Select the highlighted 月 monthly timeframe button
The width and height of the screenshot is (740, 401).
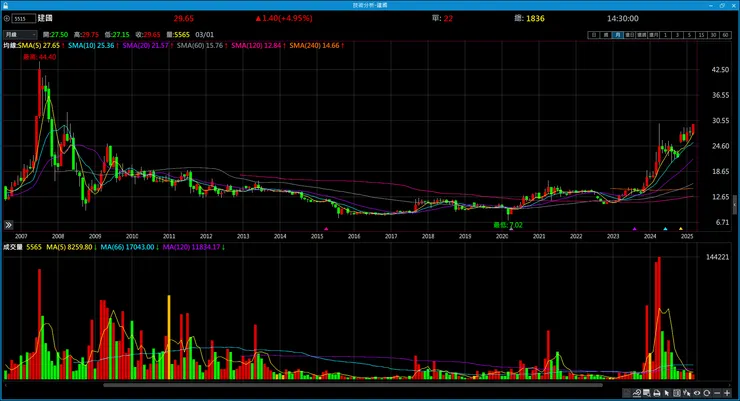pyautogui.click(x=618, y=35)
